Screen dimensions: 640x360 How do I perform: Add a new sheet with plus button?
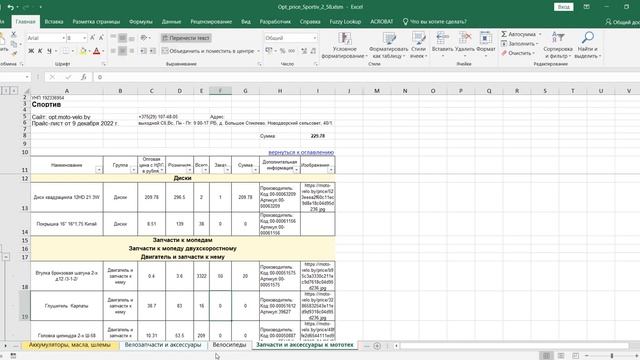377,346
